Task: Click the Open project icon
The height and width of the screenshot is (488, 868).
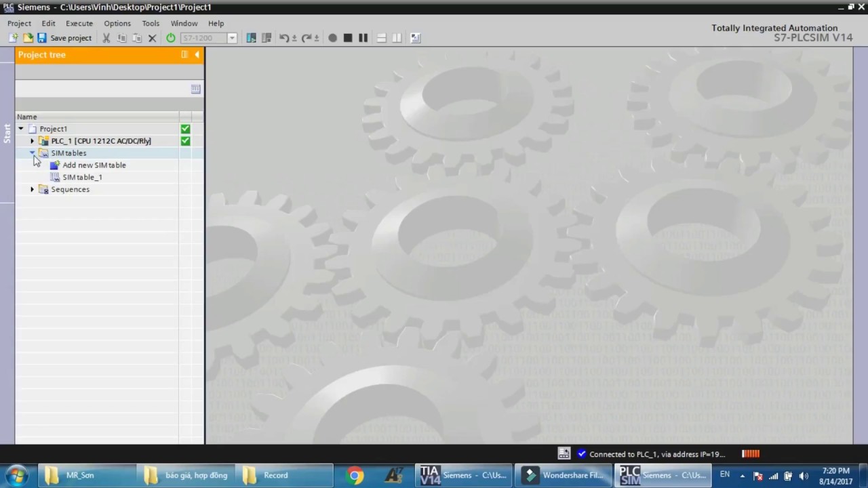Action: [x=28, y=38]
